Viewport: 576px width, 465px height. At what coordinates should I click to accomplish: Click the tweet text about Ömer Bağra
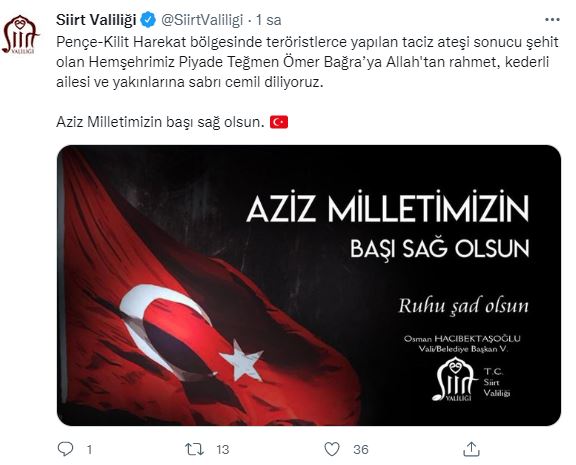[307, 62]
